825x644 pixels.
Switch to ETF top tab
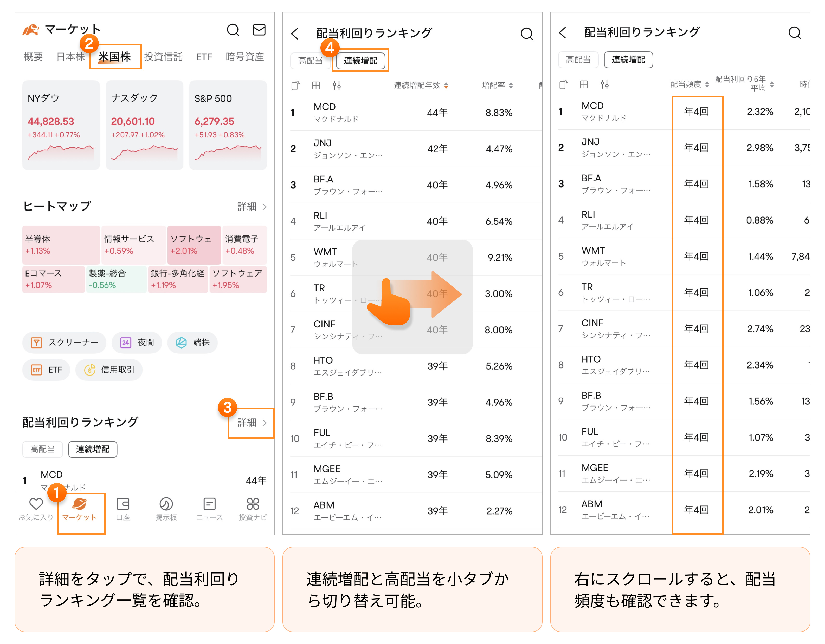[x=204, y=57]
